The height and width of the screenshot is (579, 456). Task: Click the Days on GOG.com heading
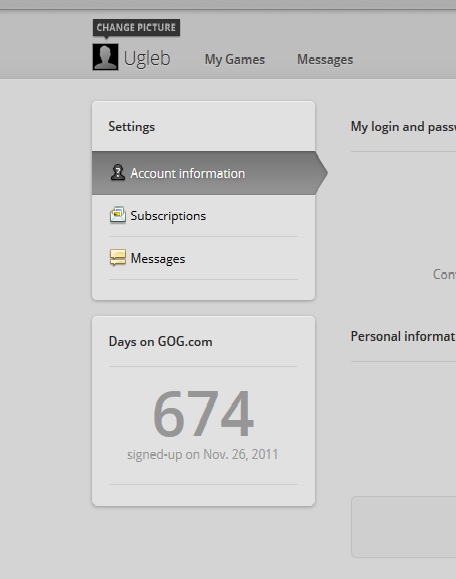[161, 342]
